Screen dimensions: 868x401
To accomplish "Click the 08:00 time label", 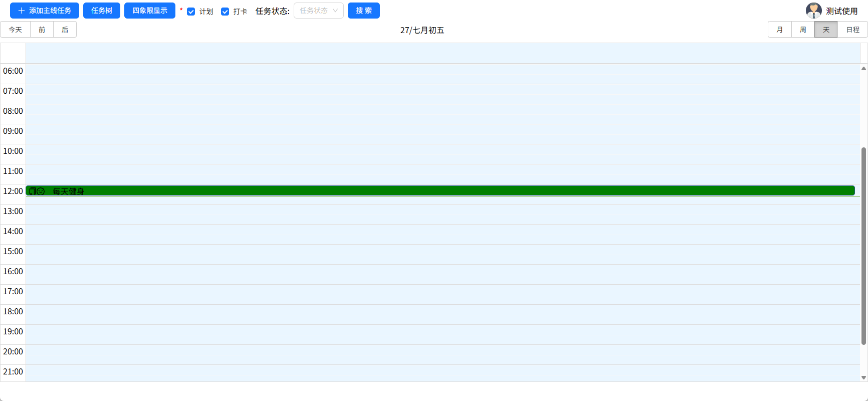I will [13, 111].
